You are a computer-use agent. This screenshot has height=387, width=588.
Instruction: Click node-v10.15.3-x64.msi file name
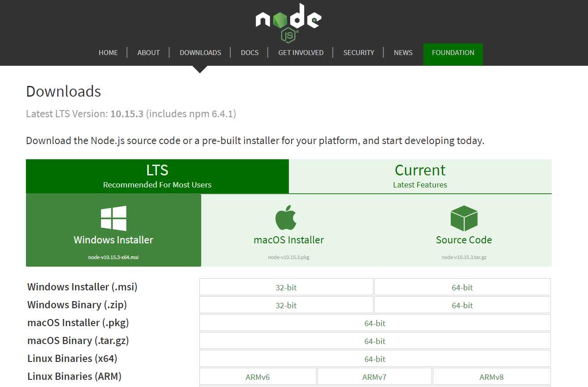click(x=114, y=257)
